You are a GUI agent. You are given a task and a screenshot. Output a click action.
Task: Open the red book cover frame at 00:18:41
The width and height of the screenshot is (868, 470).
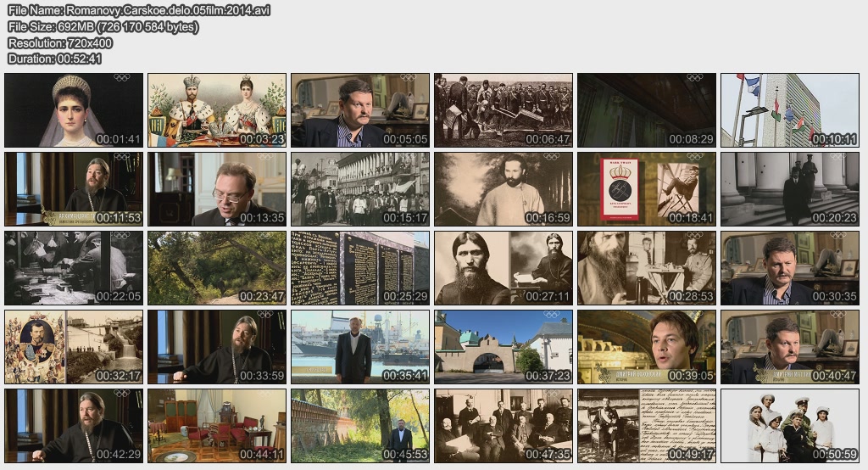tap(646, 189)
